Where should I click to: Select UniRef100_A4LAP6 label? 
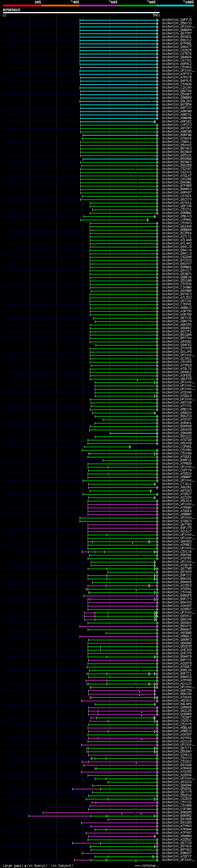tap(177, 704)
